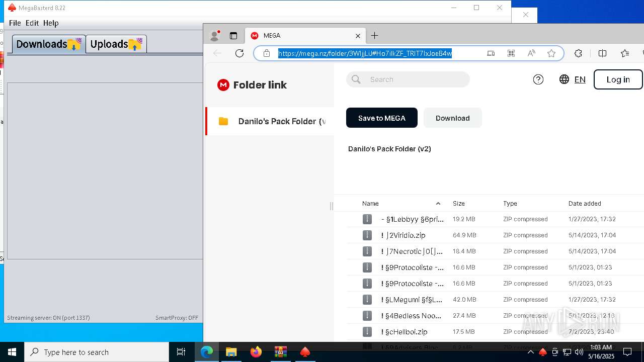Click the taskbar search box
The width and height of the screenshot is (644, 362).
pos(97,352)
